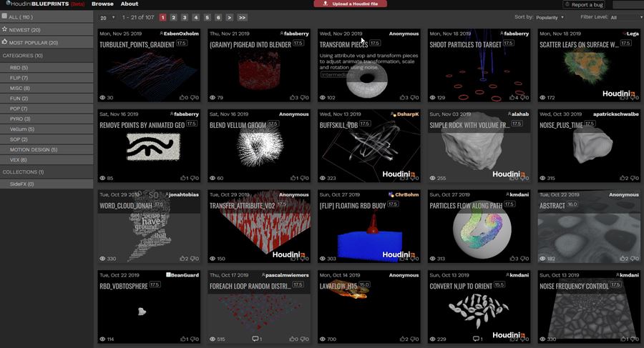Click author link jonahtobias

pyautogui.click(x=183, y=194)
